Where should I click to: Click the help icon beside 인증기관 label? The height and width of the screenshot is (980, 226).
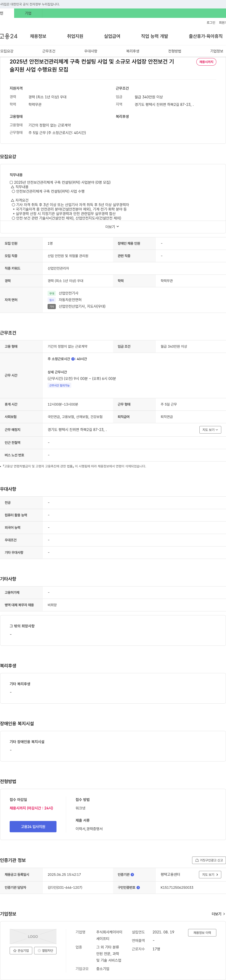[132, 874]
